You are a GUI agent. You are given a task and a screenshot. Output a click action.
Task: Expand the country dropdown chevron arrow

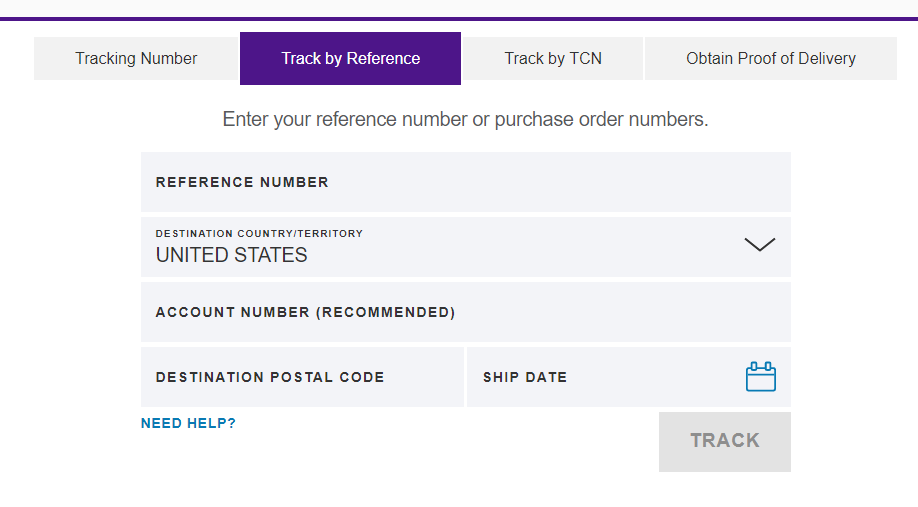[x=760, y=245]
